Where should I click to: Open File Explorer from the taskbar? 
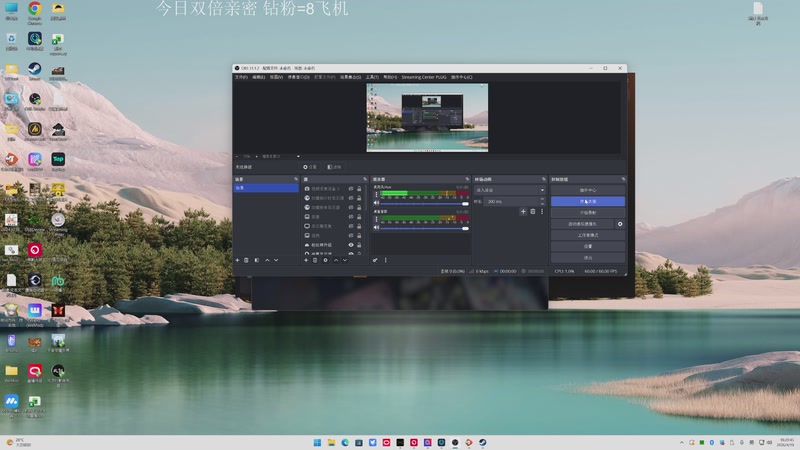pyautogui.click(x=331, y=442)
